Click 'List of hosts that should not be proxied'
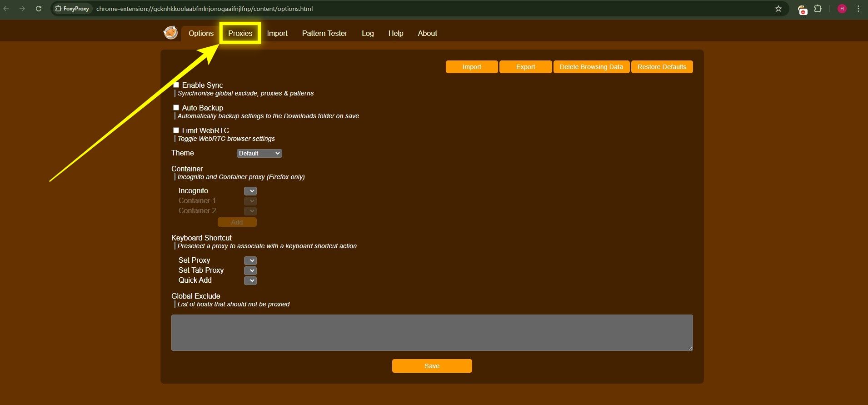This screenshot has width=868, height=405. (x=233, y=304)
